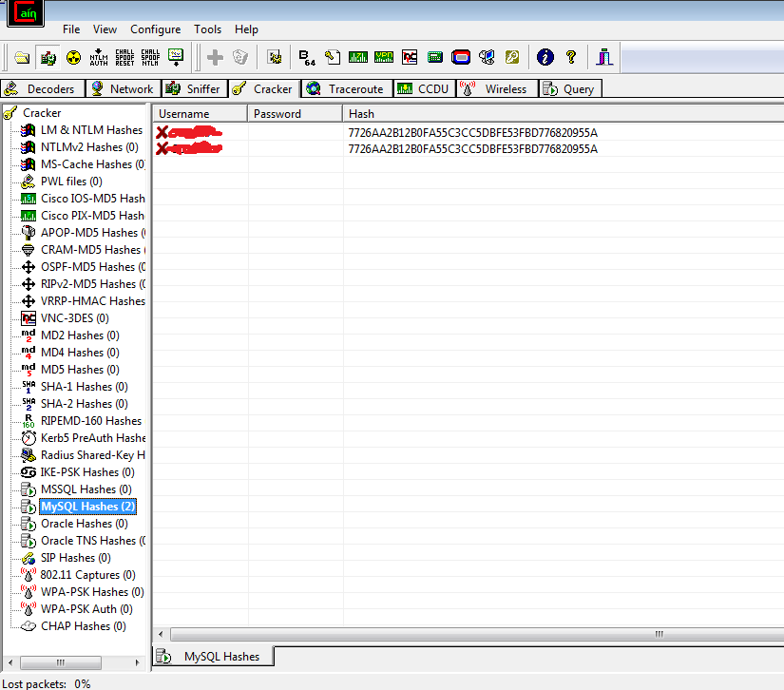Click the blue info About icon
This screenshot has height=690, width=784.
point(545,57)
